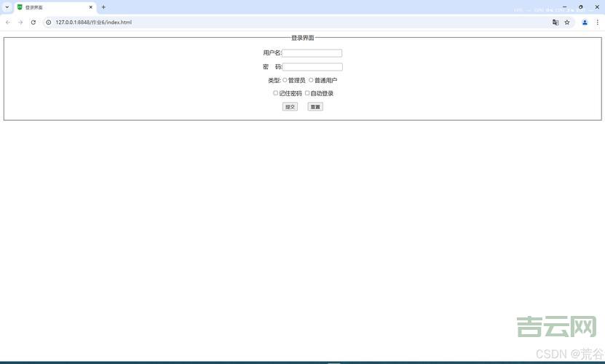View site information icon in address bar
Screen dimensions: 605x364
coord(49,23)
